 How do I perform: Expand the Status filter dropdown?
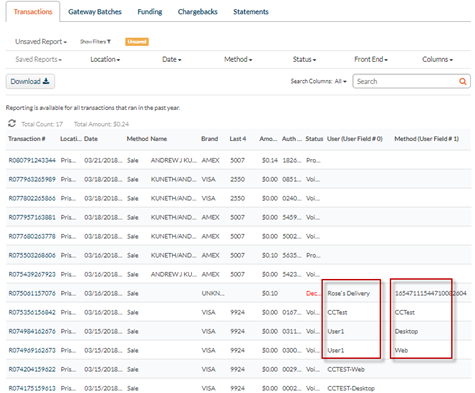[304, 59]
